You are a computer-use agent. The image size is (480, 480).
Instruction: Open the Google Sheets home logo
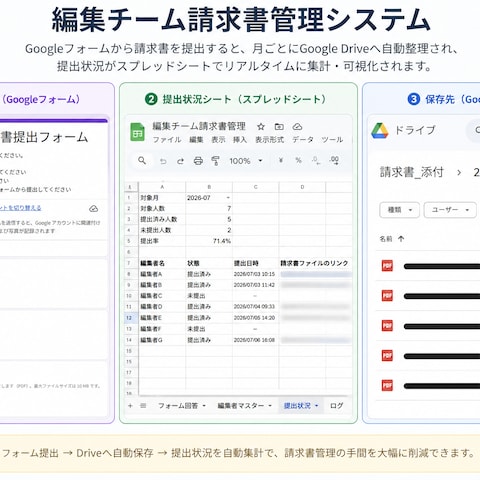(137, 132)
